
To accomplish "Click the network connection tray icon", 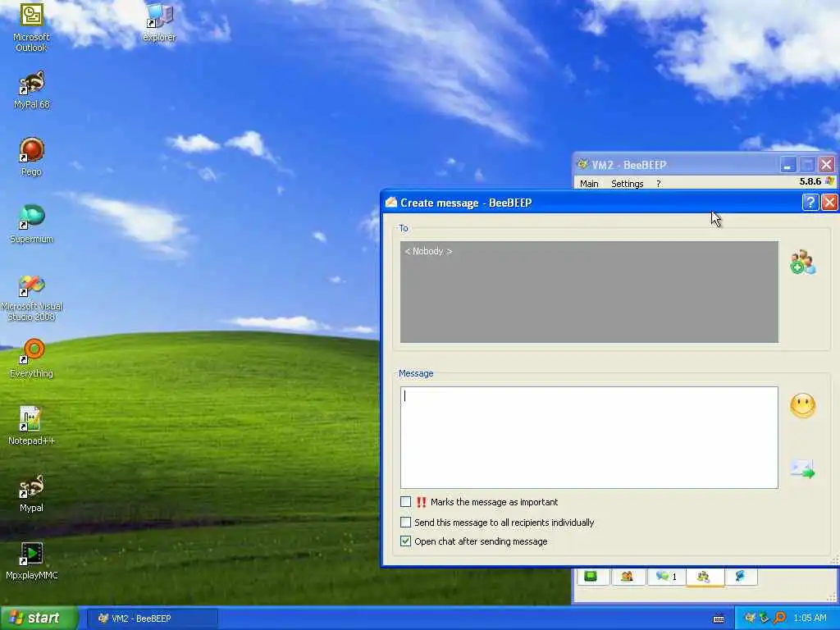I will [765, 619].
